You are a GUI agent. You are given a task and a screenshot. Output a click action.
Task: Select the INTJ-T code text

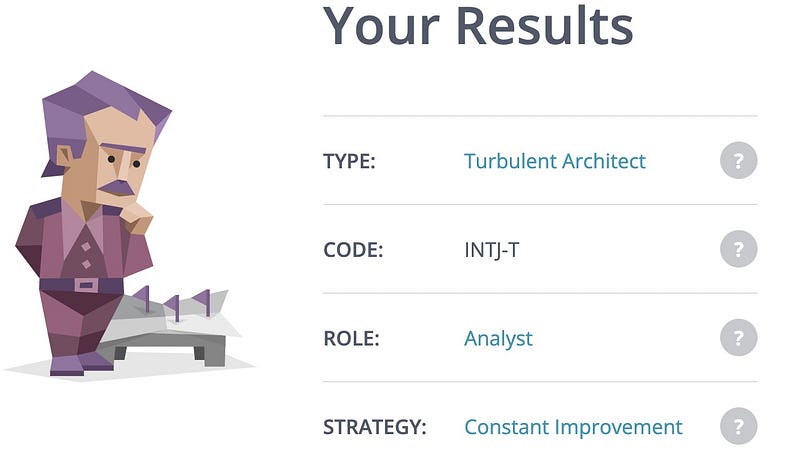pos(491,250)
